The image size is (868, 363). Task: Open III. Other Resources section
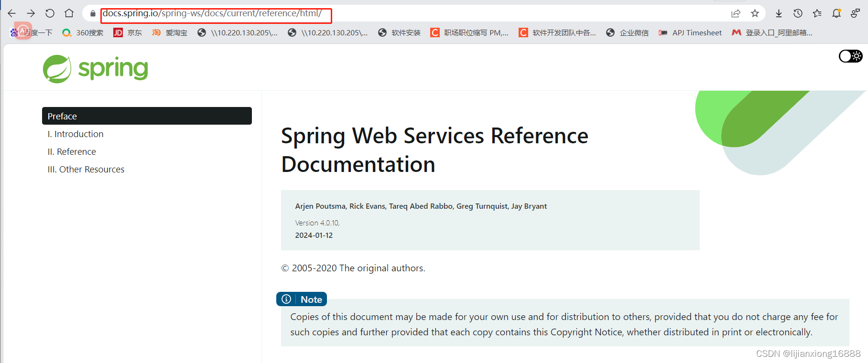pyautogui.click(x=86, y=170)
